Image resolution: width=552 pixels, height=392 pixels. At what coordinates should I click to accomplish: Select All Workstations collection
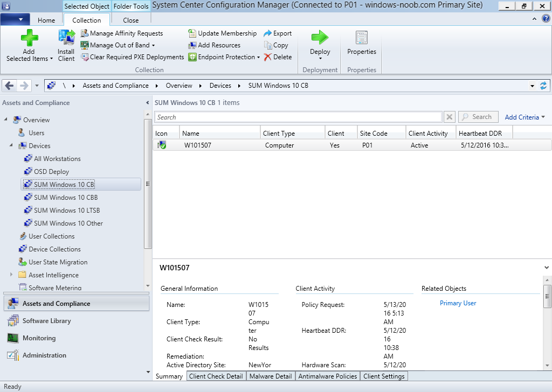tap(57, 158)
